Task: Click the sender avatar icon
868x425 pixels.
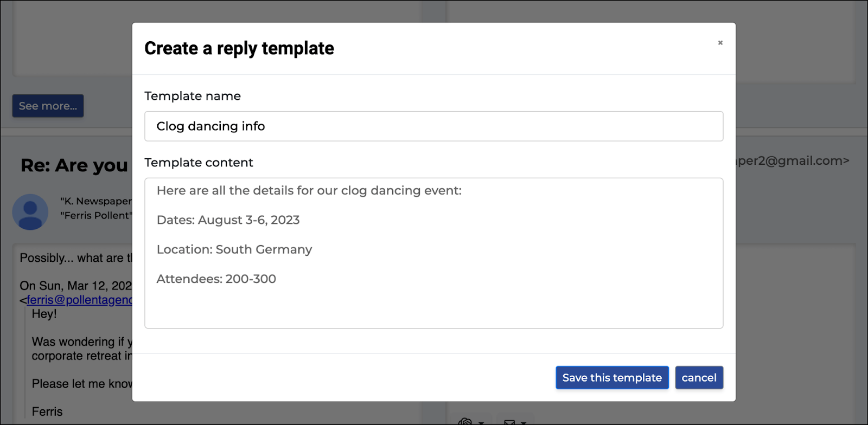Action: (x=30, y=212)
